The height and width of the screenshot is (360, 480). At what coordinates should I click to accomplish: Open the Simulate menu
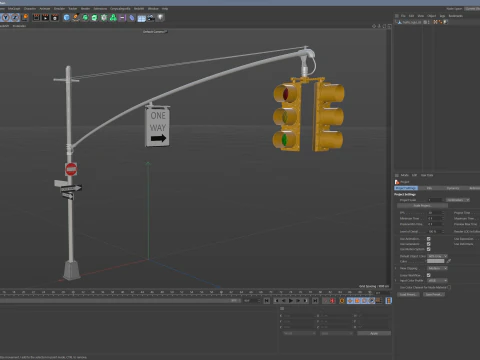click(59, 9)
